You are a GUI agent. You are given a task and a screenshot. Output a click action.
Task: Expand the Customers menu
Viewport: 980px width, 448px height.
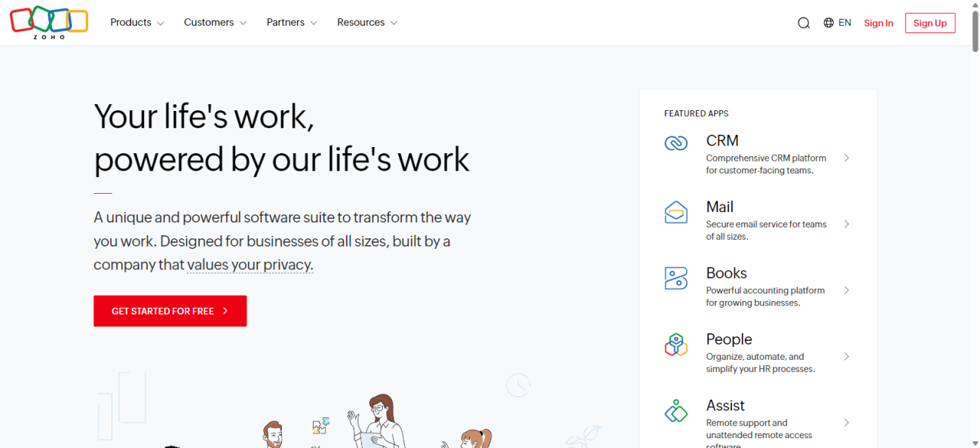pyautogui.click(x=216, y=23)
